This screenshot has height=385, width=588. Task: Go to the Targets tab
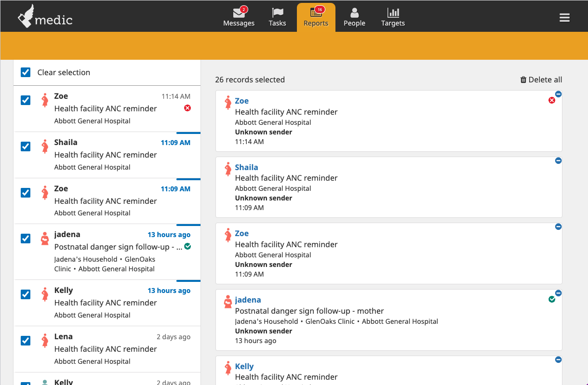[x=393, y=17]
